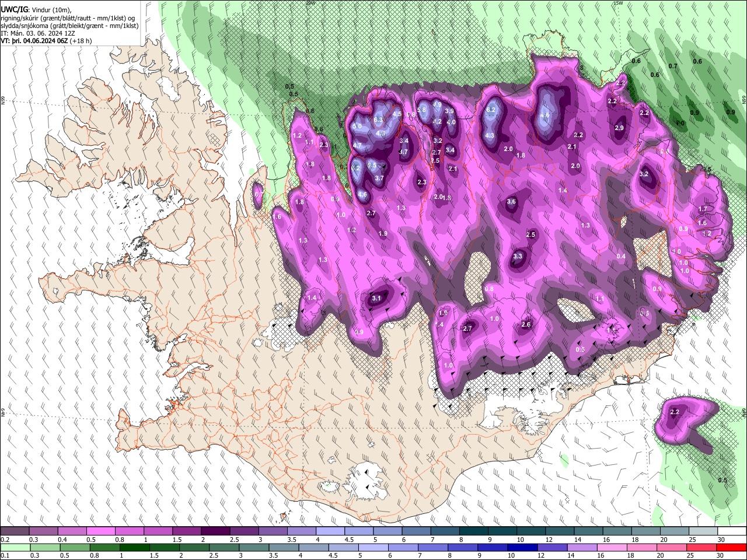Select the upper legend swatch between 8 and 9
The height and width of the screenshot is (560, 747).
point(473,531)
